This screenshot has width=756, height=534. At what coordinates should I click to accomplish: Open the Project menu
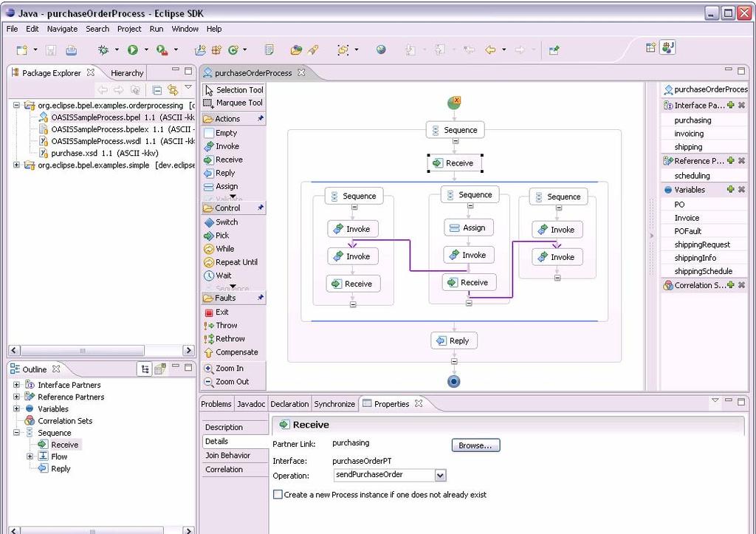pos(129,29)
